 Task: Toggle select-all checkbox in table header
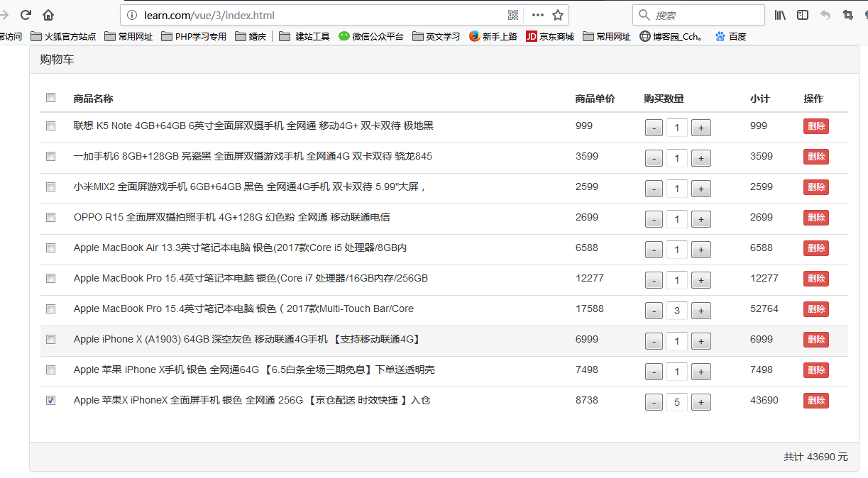[50, 98]
